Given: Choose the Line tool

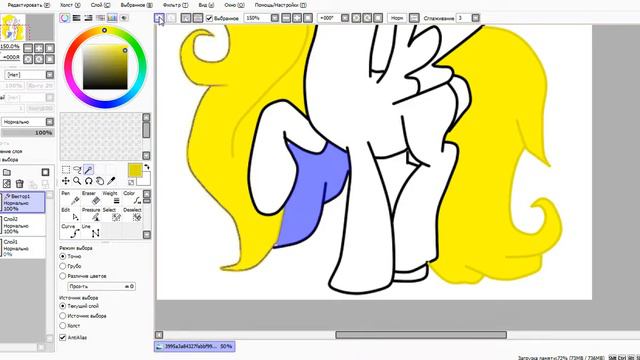Looking at the screenshot, I should pyautogui.click(x=91, y=231).
